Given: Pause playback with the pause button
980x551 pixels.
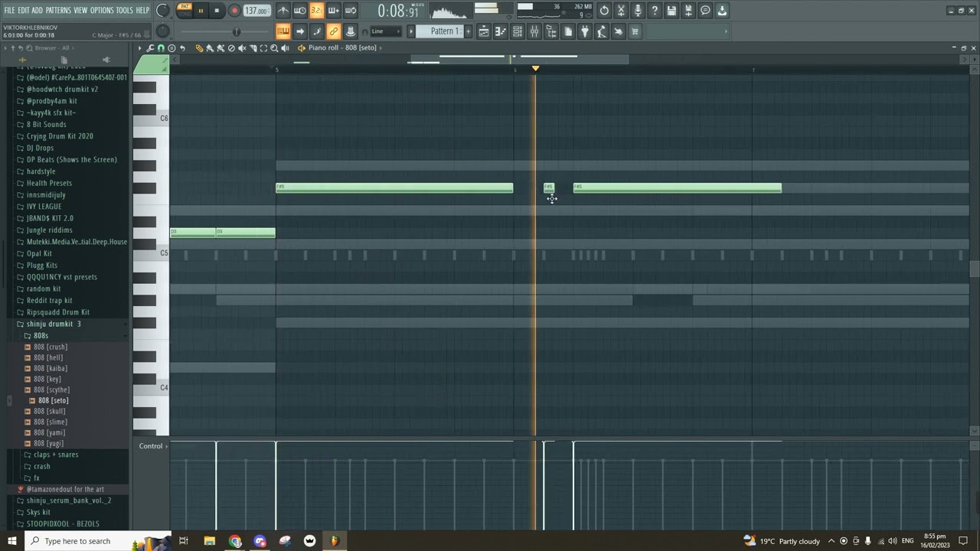Looking at the screenshot, I should point(201,11).
